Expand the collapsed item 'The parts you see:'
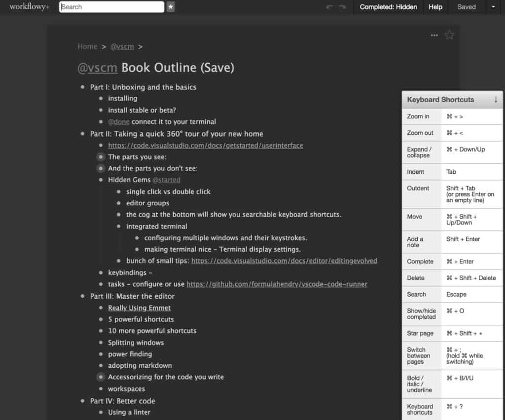 pos(101,156)
